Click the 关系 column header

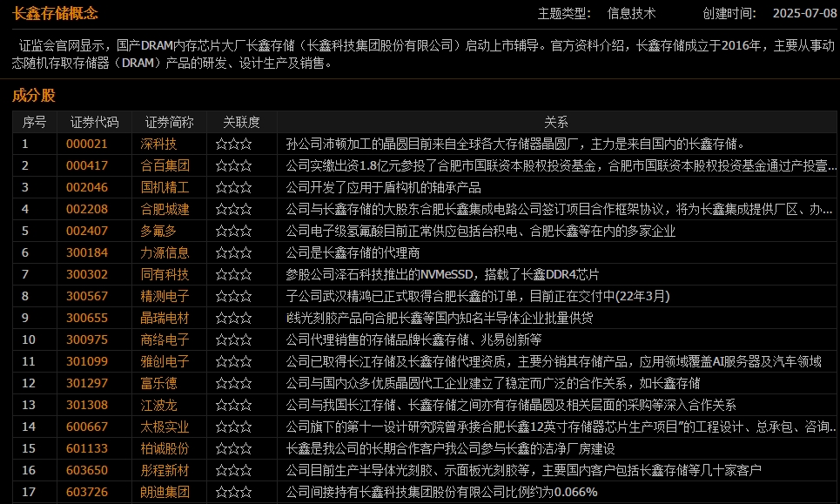[x=556, y=122]
